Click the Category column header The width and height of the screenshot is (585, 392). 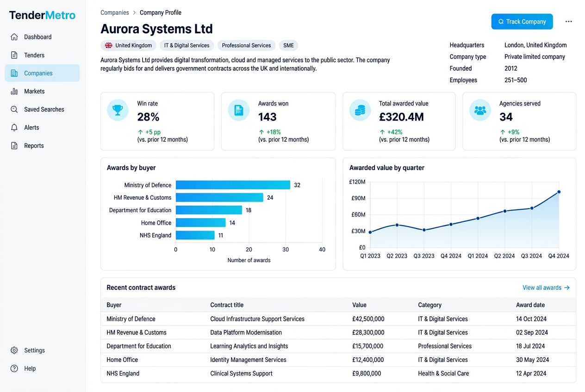tap(429, 305)
